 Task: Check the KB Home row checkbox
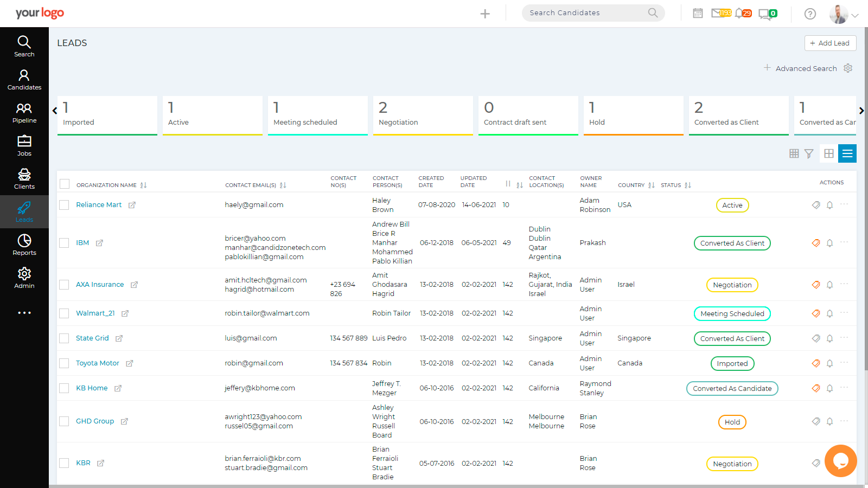[64, 388]
